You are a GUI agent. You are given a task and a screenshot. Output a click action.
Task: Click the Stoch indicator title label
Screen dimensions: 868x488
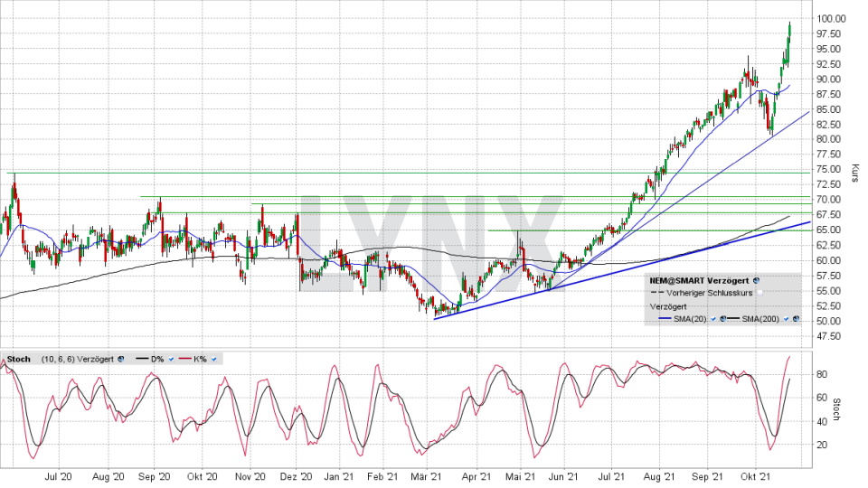click(x=17, y=359)
